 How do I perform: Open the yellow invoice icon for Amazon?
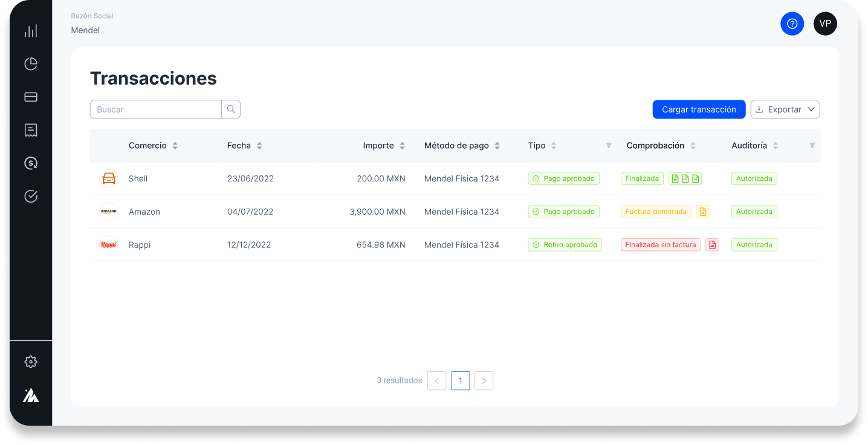coord(702,212)
